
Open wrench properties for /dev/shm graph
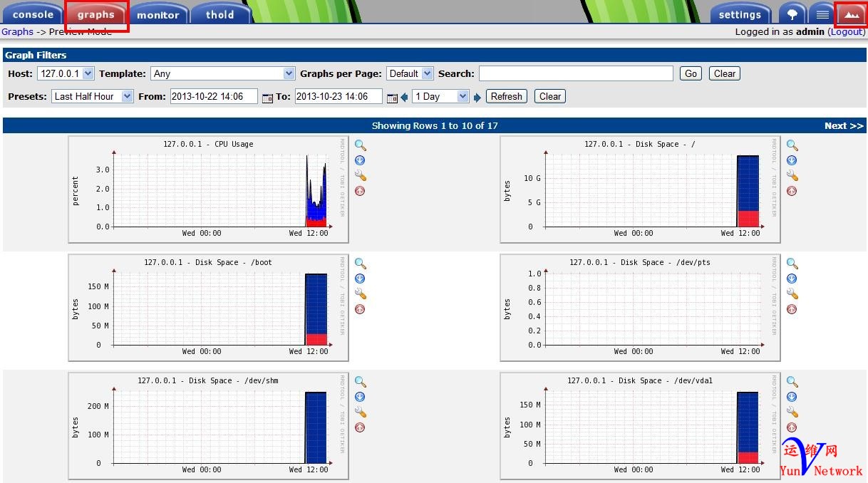pyautogui.click(x=361, y=412)
